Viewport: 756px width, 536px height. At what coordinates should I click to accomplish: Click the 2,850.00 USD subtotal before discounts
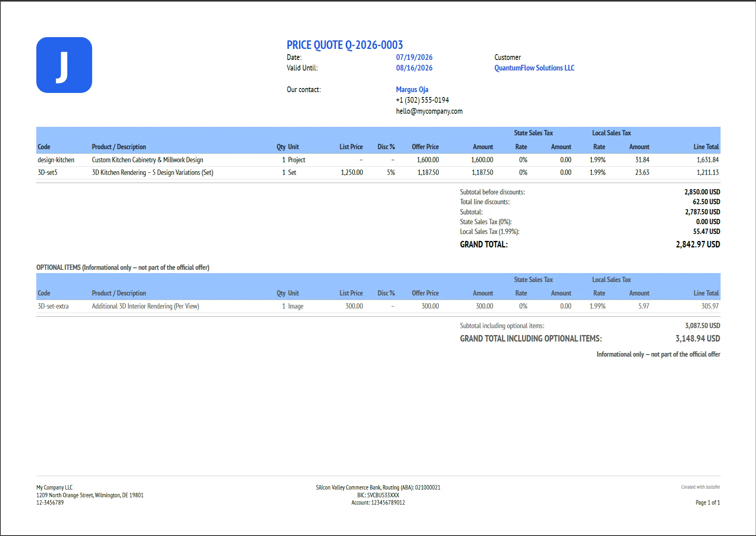tap(702, 192)
